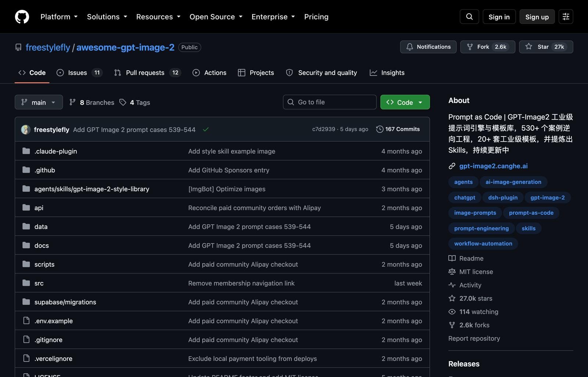
Task: Open the src folder
Action: pos(39,283)
